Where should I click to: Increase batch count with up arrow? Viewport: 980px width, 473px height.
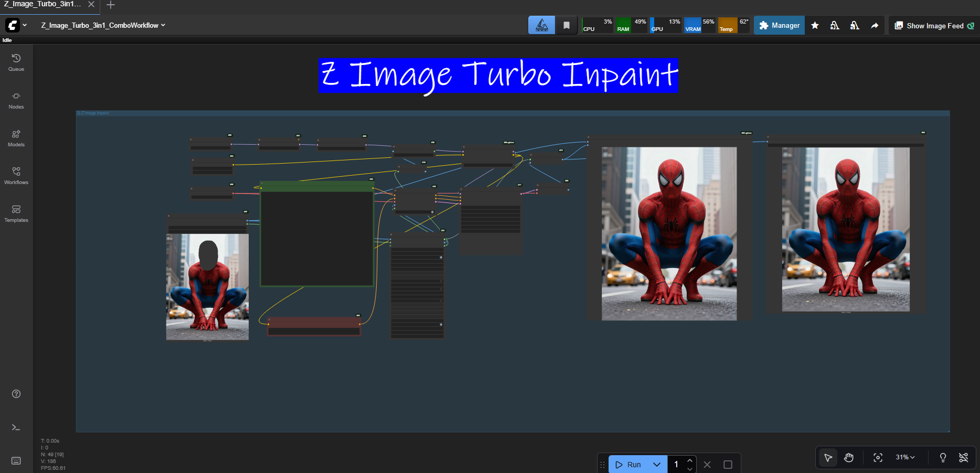pyautogui.click(x=690, y=460)
